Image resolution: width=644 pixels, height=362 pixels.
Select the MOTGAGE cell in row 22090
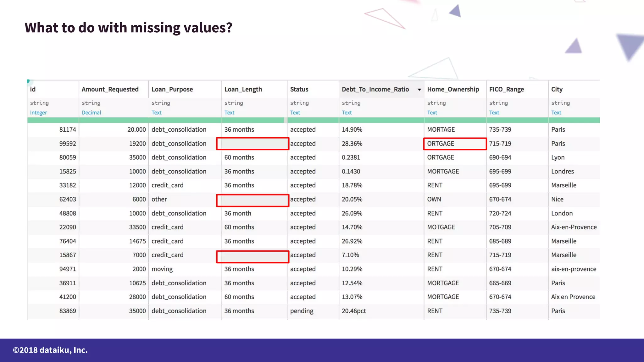pos(441,227)
